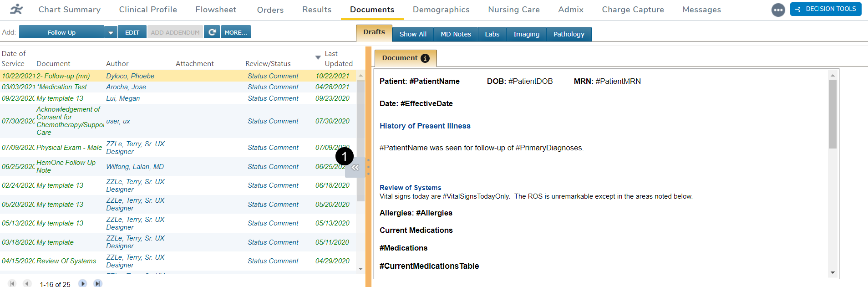Select the MD Notes filter tab
This screenshot has height=287, width=868.
pyautogui.click(x=456, y=34)
